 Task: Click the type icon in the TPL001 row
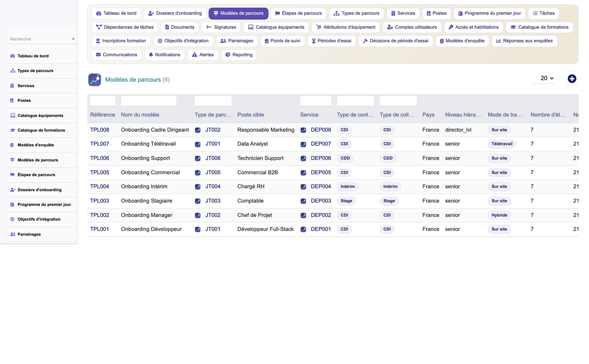[198, 229]
